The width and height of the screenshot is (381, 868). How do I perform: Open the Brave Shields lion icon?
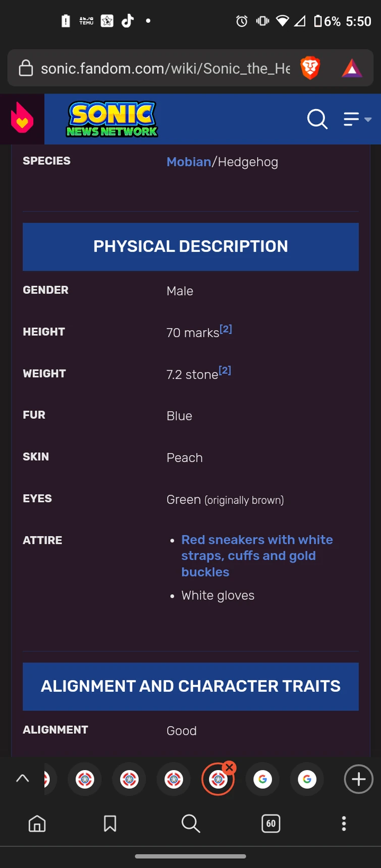[x=310, y=68]
